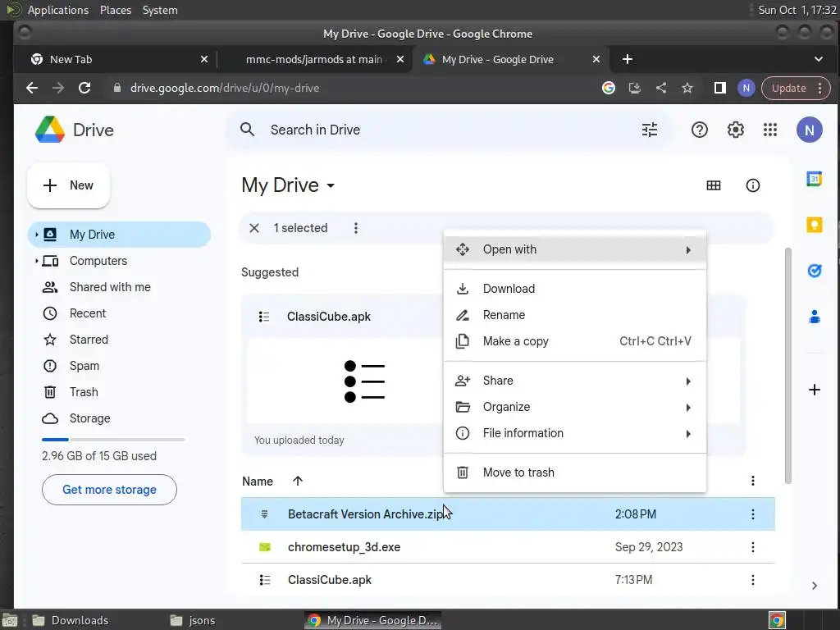840x630 pixels.
Task: Open Drive settings gear
Action: point(735,130)
